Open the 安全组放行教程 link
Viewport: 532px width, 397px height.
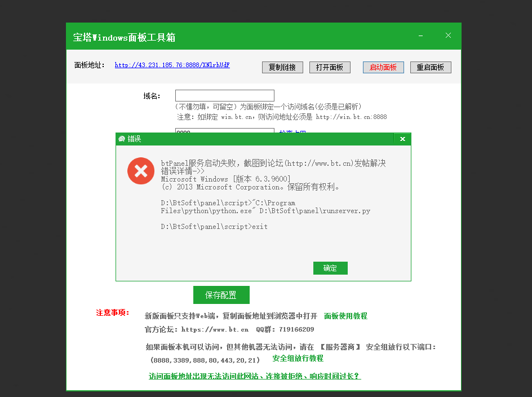coord(298,358)
